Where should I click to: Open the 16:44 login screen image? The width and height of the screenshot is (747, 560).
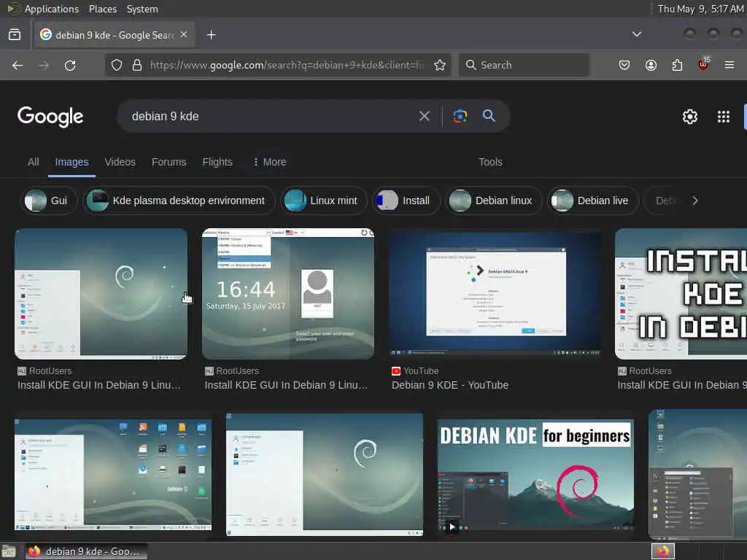287,294
